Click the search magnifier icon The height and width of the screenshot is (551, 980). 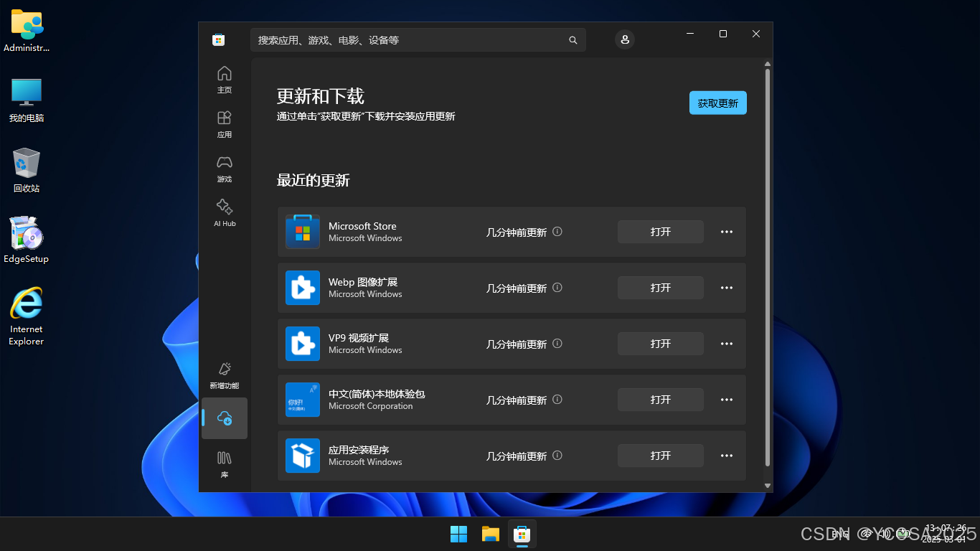[573, 40]
